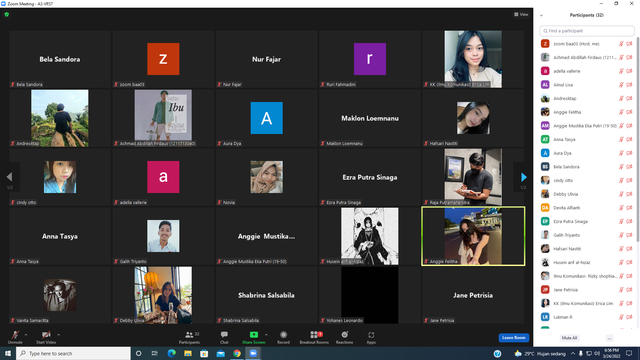
Task: Select the Ruri Fahmadini purple avatar tile
Action: click(370, 59)
